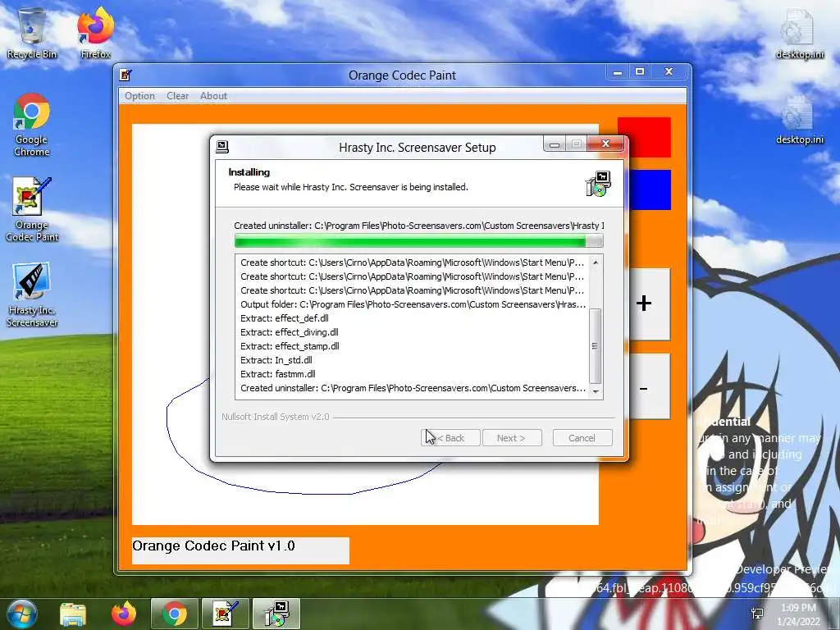This screenshot has height=630, width=840.
Task: Open the Clear menu in Orange Codec Paint
Action: pos(177,96)
